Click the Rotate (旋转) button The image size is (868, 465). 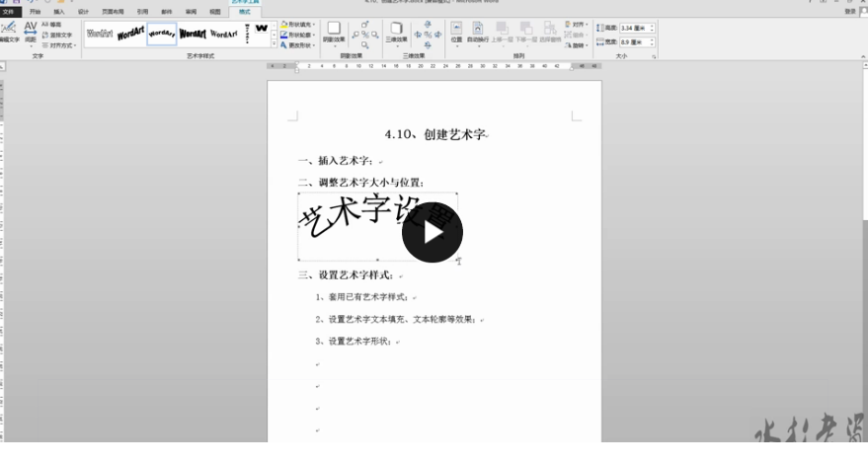tap(577, 45)
